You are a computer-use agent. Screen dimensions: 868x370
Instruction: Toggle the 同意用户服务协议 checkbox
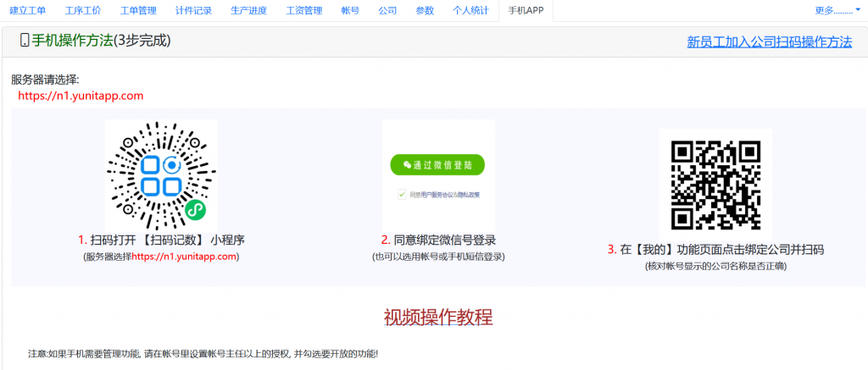403,194
